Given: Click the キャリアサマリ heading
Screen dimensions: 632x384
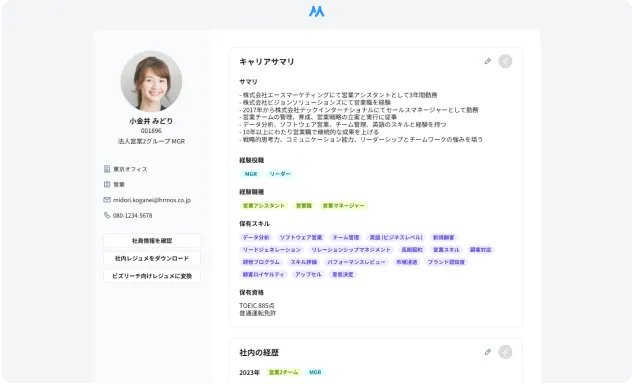Looking at the screenshot, I should coord(267,62).
